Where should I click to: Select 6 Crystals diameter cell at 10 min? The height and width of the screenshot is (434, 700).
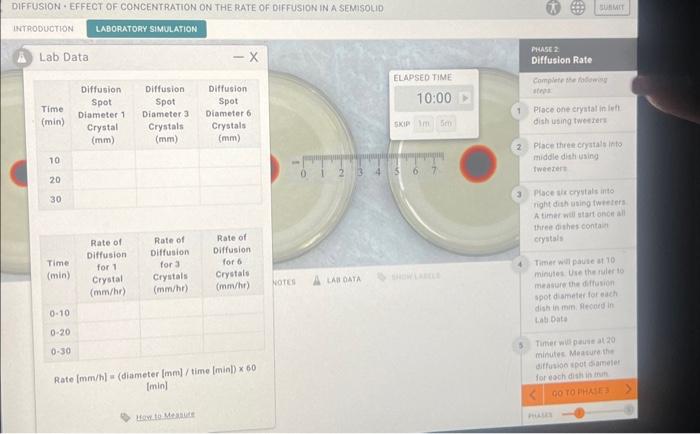coord(230,158)
